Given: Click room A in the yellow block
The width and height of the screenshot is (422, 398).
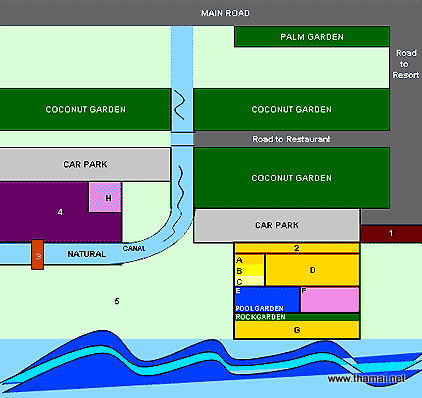Looking at the screenshot, I should [x=249, y=260].
